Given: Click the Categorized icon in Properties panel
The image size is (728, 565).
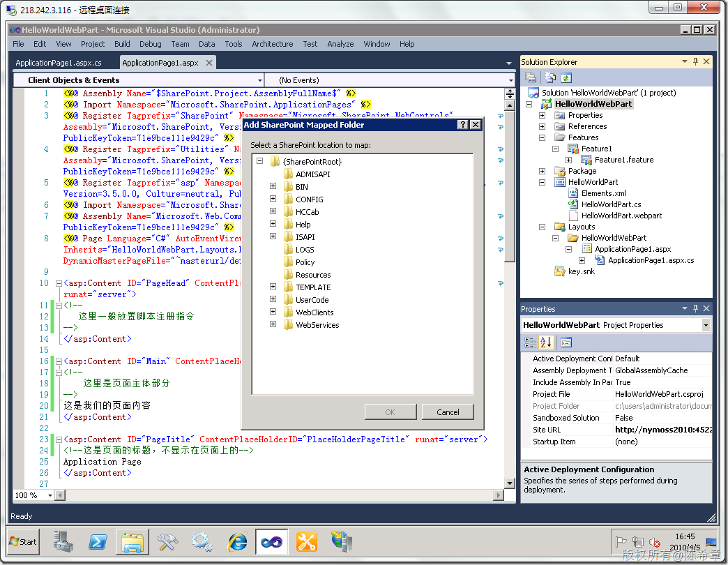Looking at the screenshot, I should tap(530, 342).
